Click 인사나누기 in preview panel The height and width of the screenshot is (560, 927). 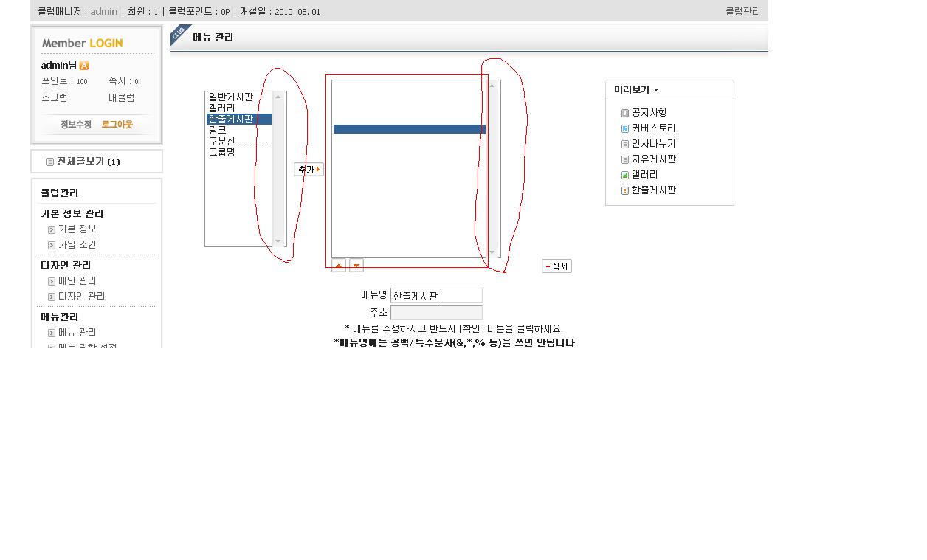[654, 144]
